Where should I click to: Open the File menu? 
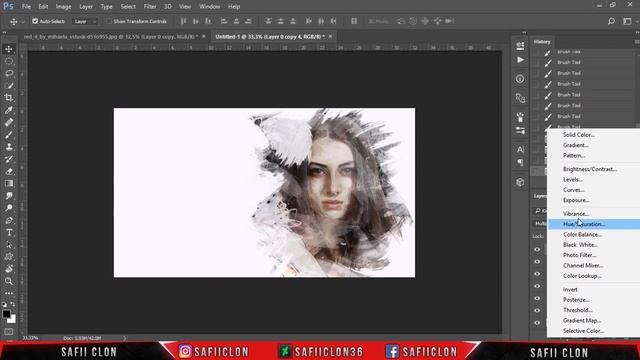26,7
